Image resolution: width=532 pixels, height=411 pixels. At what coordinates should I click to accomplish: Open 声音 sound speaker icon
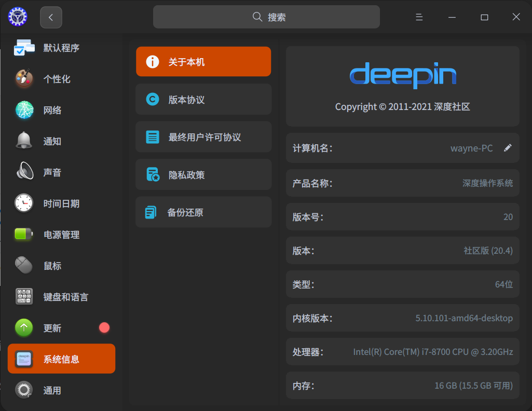click(x=25, y=171)
